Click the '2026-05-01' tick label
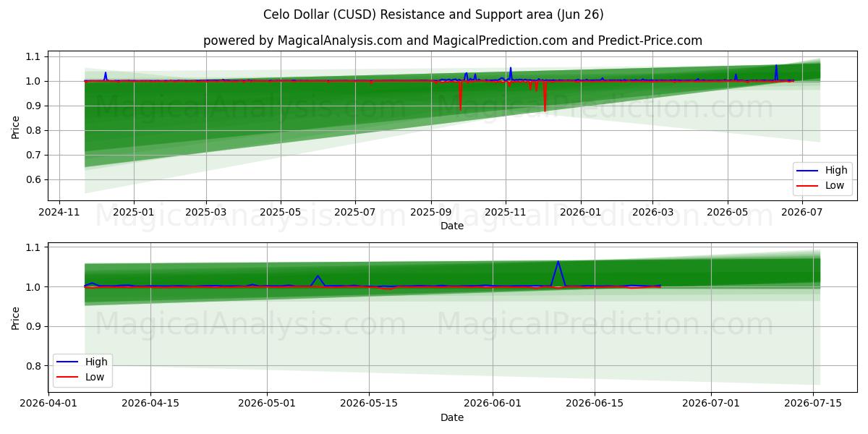 tap(267, 403)
